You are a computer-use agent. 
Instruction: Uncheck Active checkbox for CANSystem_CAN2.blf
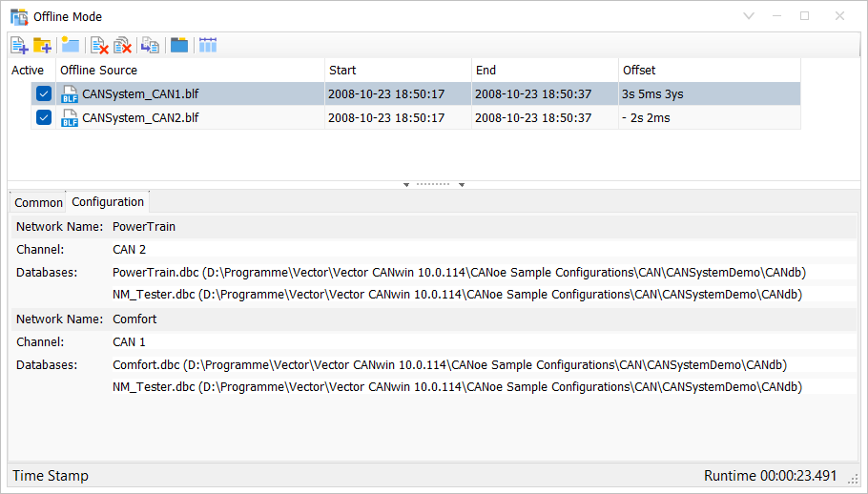click(x=44, y=117)
